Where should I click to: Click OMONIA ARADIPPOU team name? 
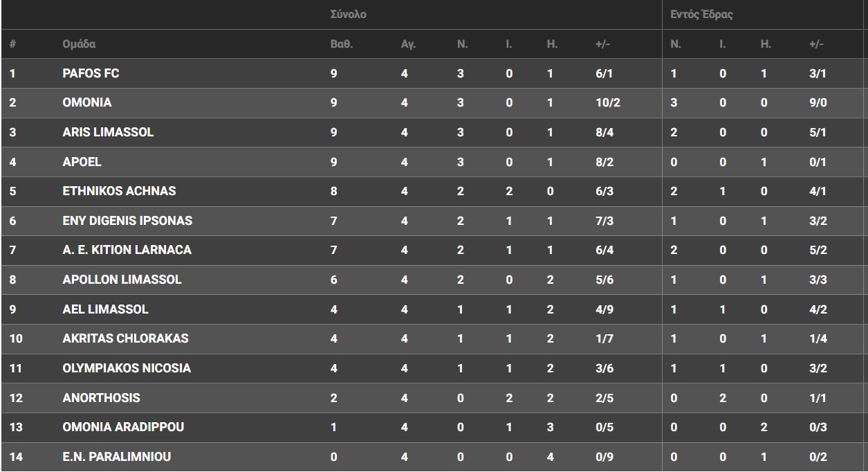tap(123, 427)
